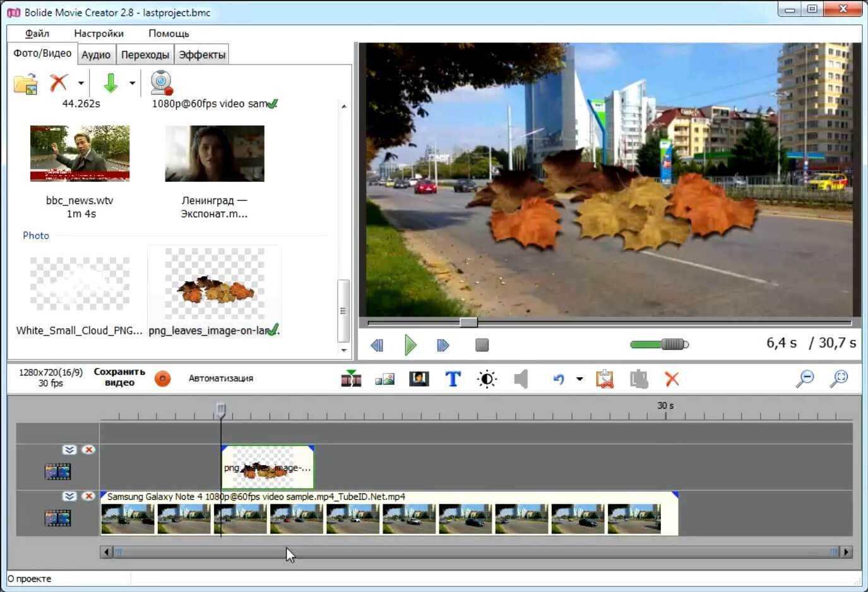Click the timeline scrollbar left arrow

point(106,552)
